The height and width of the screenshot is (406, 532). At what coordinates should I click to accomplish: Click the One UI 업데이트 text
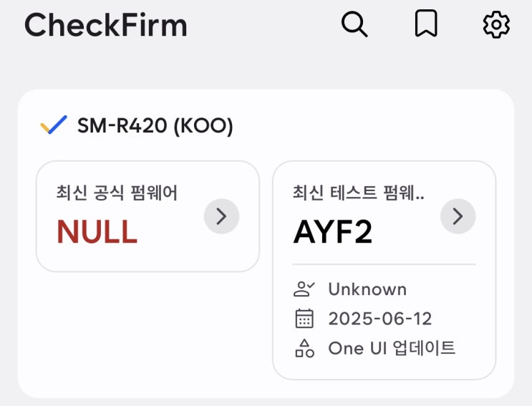(392, 349)
